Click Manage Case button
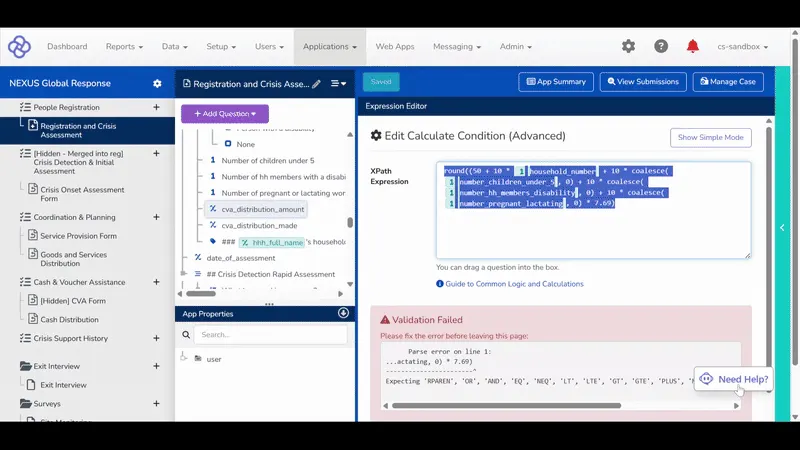Image resolution: width=800 pixels, height=450 pixels. pos(728,82)
